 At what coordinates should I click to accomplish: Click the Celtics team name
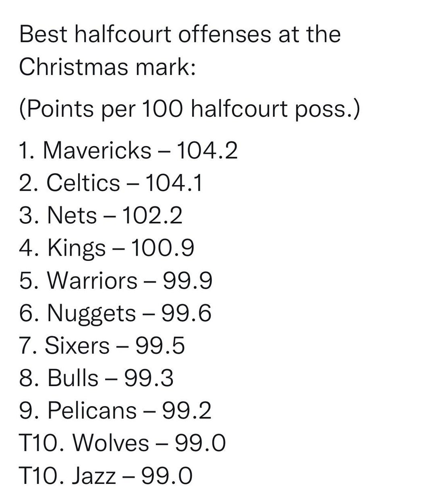[83, 183]
